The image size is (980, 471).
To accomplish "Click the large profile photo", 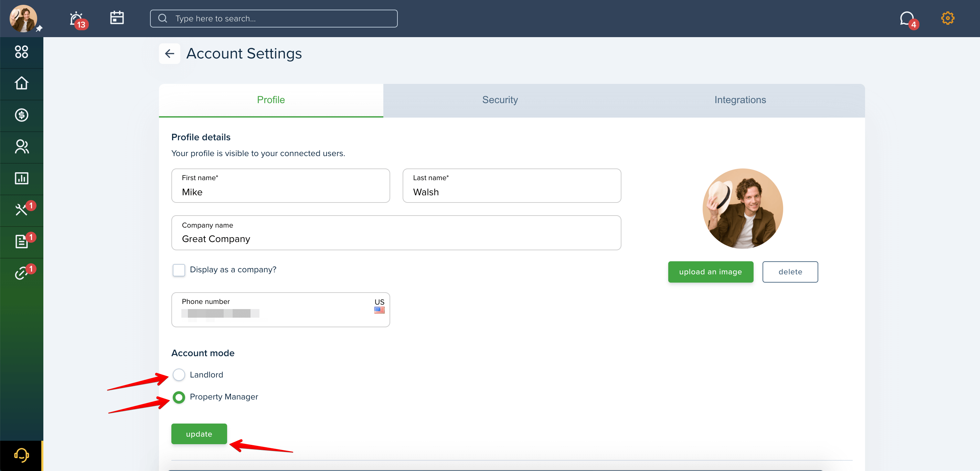I will 743,209.
